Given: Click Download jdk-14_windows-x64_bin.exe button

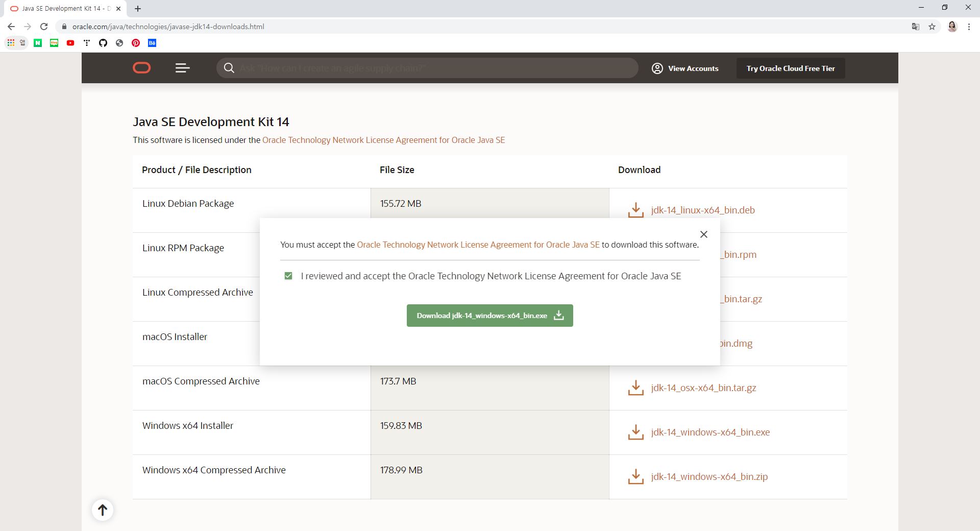Looking at the screenshot, I should coord(490,316).
